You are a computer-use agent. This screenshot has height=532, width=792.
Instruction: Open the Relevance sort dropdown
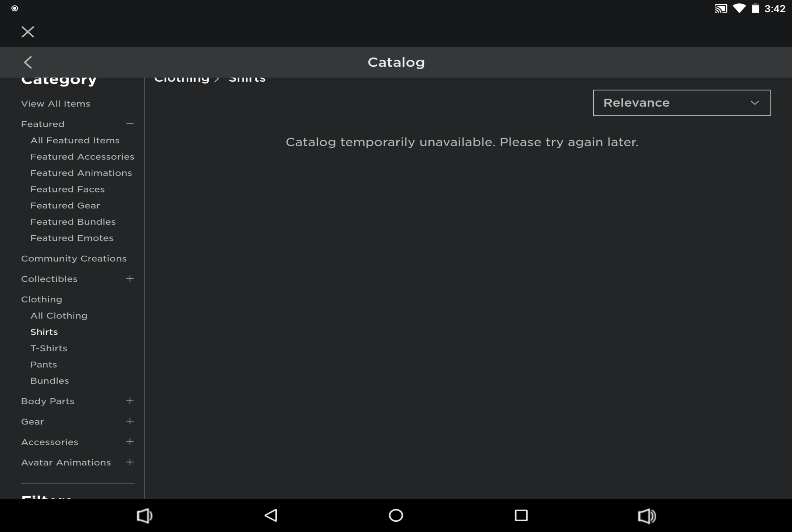(x=682, y=103)
